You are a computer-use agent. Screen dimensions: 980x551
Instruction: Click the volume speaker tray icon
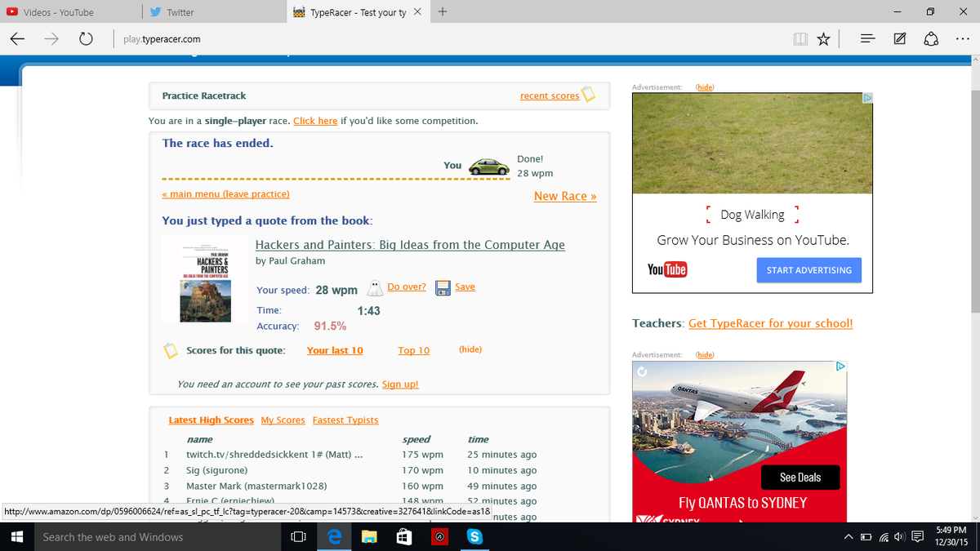899,537
